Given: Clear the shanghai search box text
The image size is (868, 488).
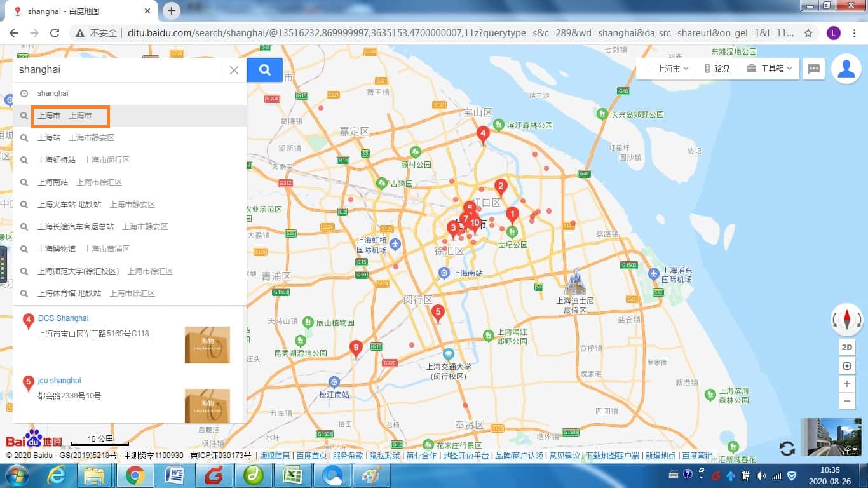Looking at the screenshot, I should [234, 70].
